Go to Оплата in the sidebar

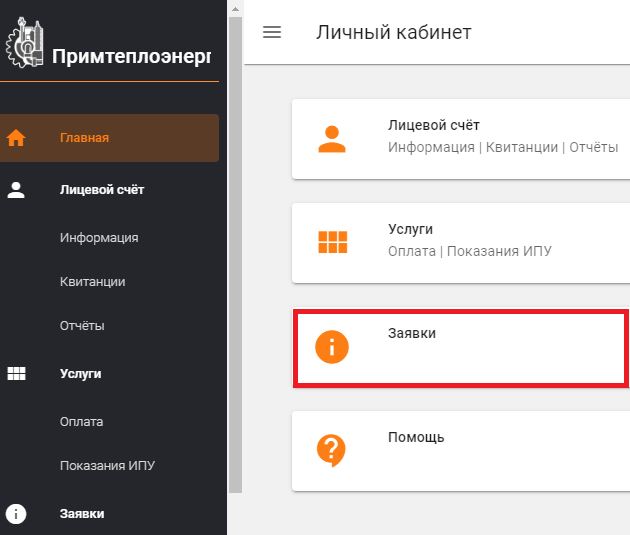click(82, 422)
